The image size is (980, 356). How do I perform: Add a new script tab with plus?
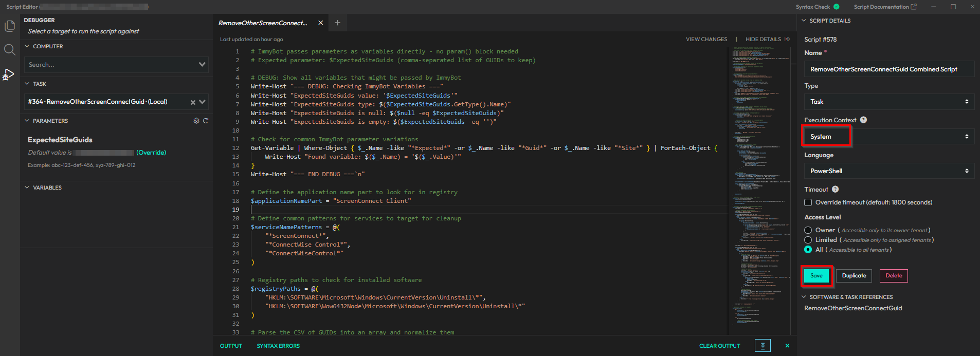click(337, 23)
